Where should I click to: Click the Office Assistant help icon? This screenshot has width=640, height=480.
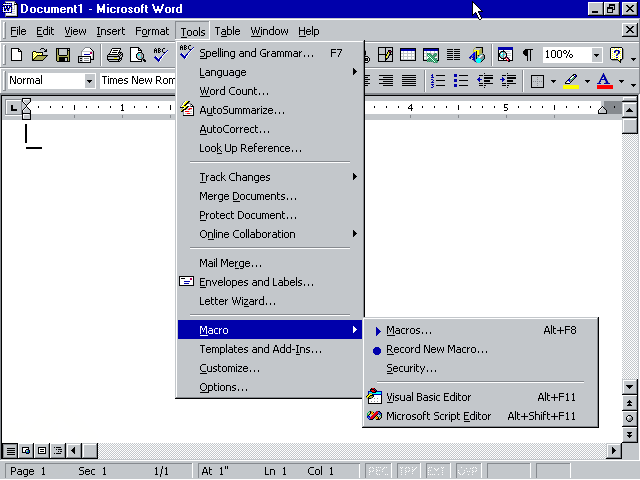(616, 55)
